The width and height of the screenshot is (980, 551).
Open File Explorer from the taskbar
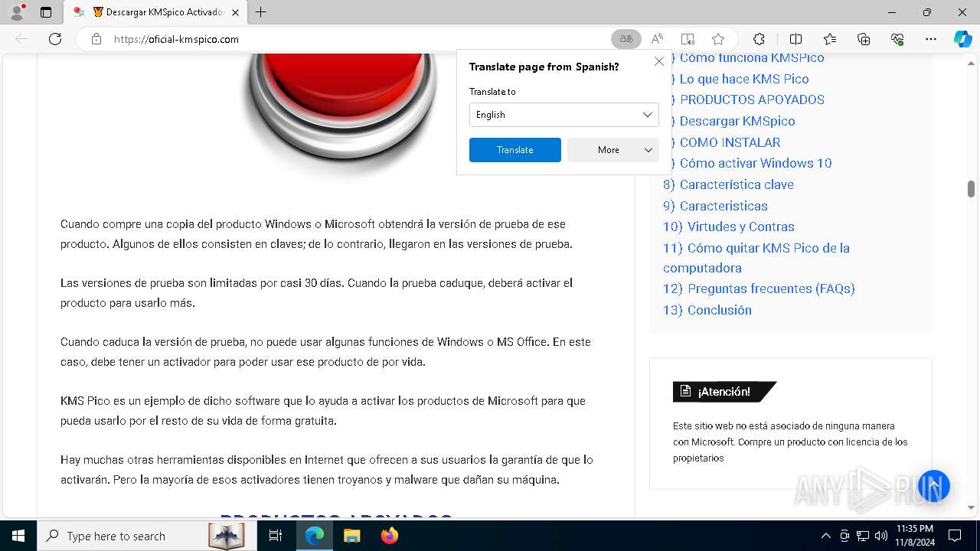click(x=351, y=536)
